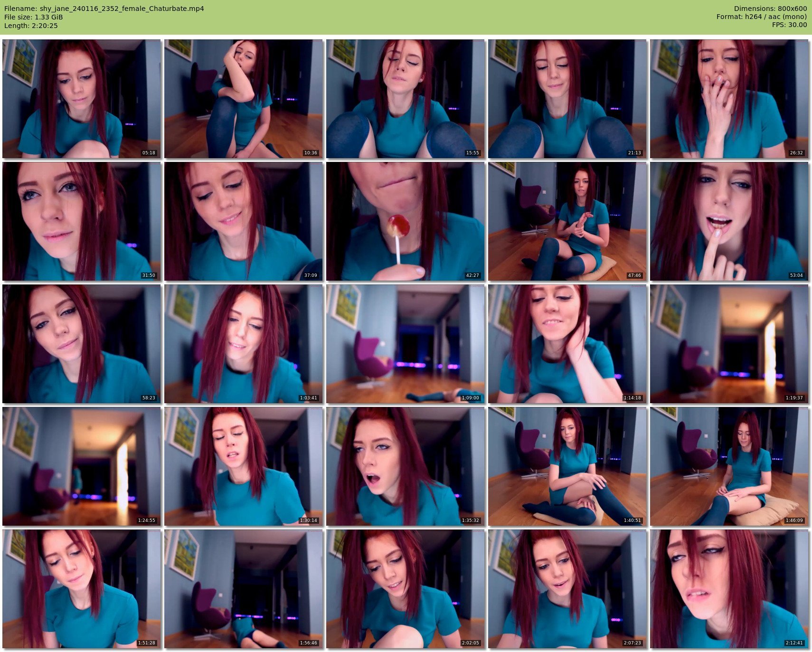Click the Filename line in the header
Screen dimensions: 812x652
(104, 9)
